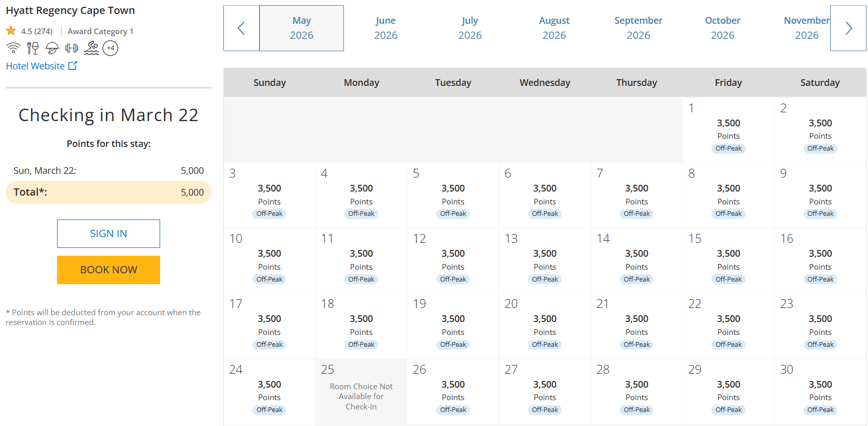Screen dimensions: 868x426
Task: Open the September 2026 month tab
Action: (x=638, y=28)
